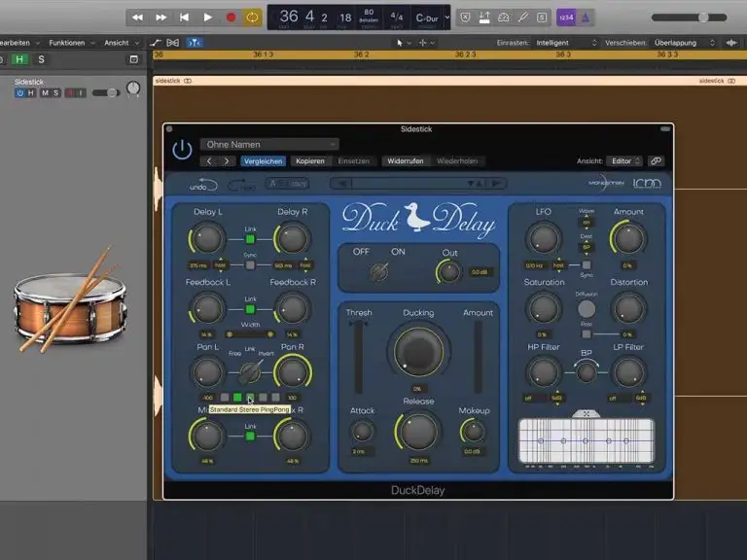
Task: Toggle the LFO Sync checkbox
Action: (x=587, y=264)
